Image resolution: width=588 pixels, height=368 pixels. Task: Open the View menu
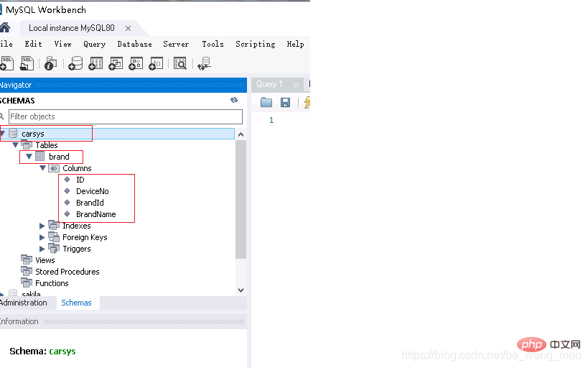coord(62,44)
